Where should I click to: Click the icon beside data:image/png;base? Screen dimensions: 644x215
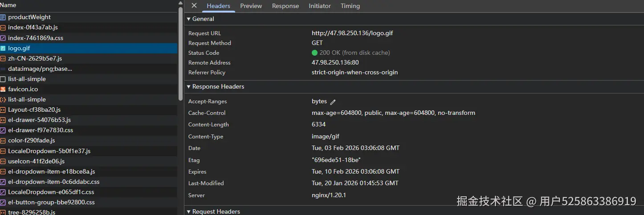(3, 69)
